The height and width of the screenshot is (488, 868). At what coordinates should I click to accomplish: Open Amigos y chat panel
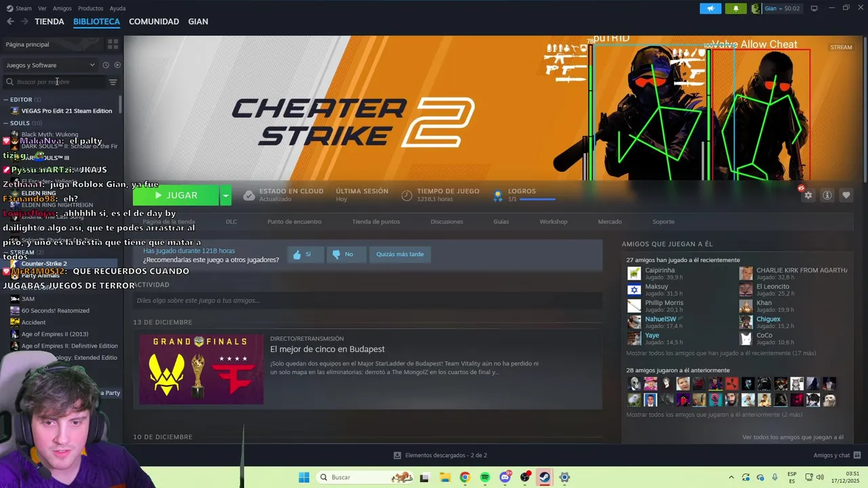pyautogui.click(x=837, y=455)
